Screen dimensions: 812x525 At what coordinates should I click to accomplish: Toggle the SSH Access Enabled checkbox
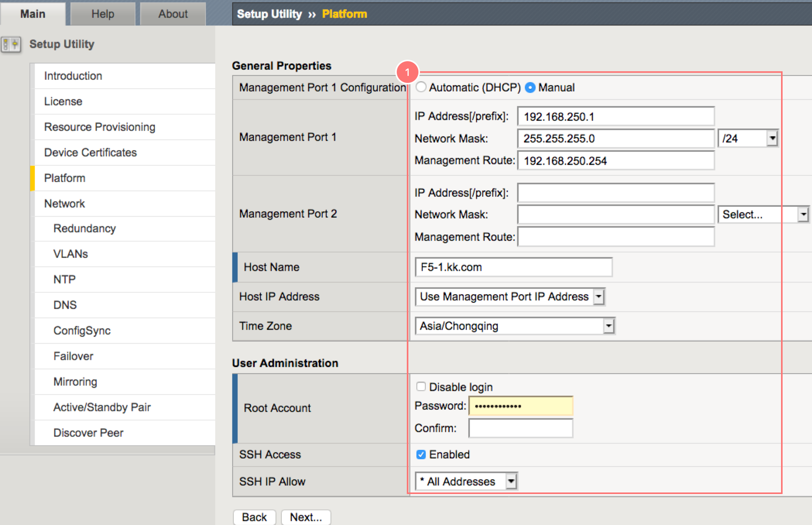(421, 454)
